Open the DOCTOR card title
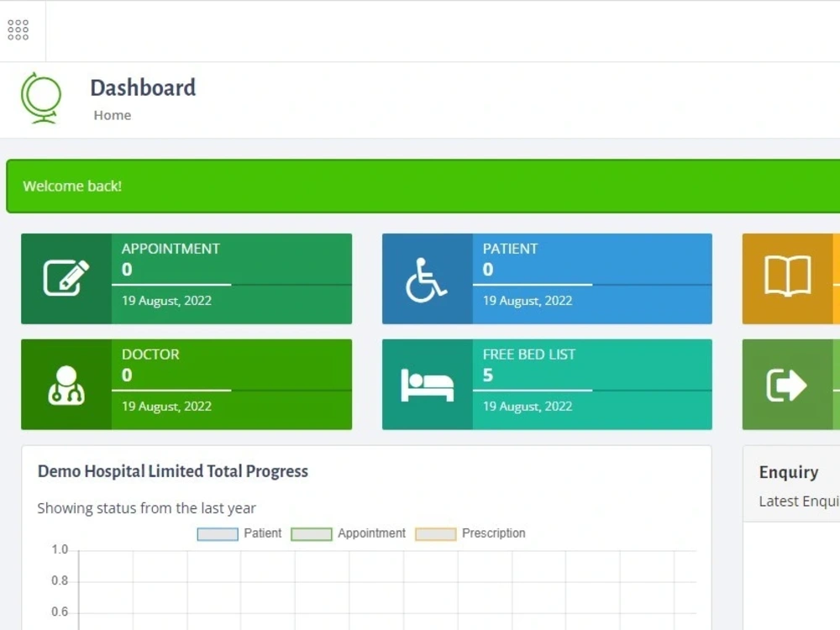This screenshot has height=630, width=840. (x=150, y=354)
